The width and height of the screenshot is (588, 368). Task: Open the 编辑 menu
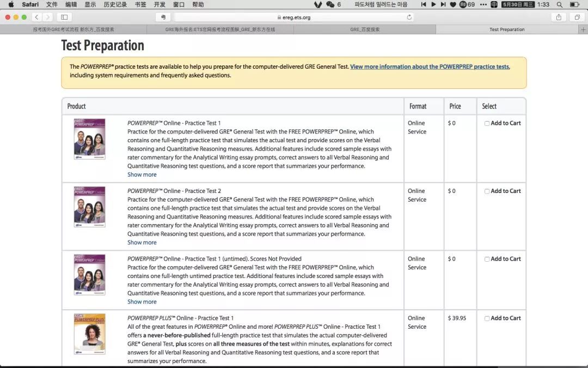(71, 4)
